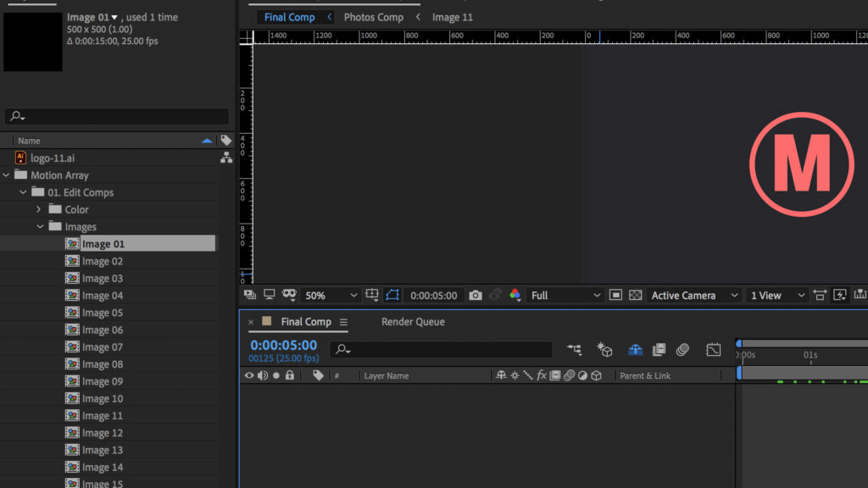
Task: Toggle the transparency grid in viewer
Action: point(635,296)
